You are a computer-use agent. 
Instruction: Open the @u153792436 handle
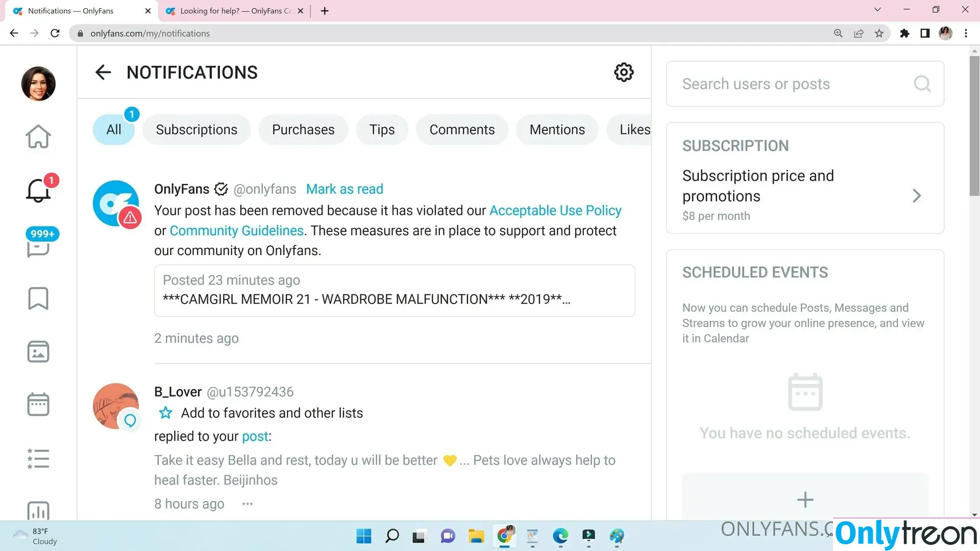250,392
